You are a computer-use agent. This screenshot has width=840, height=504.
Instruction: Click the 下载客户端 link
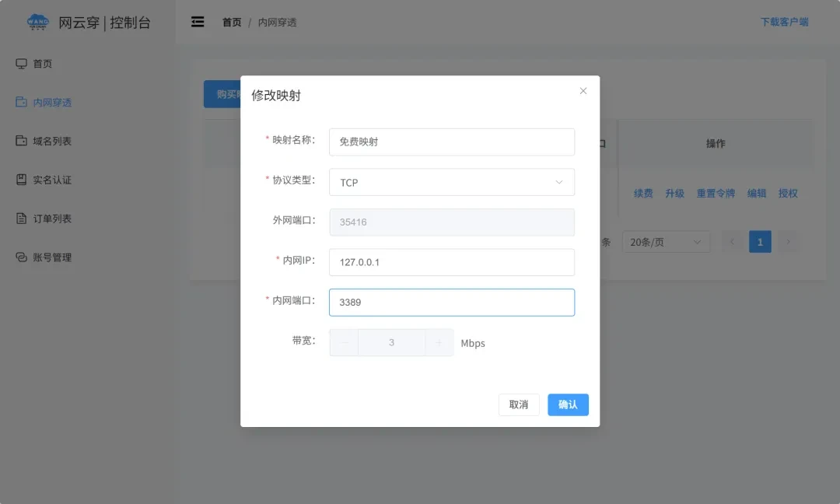[785, 22]
